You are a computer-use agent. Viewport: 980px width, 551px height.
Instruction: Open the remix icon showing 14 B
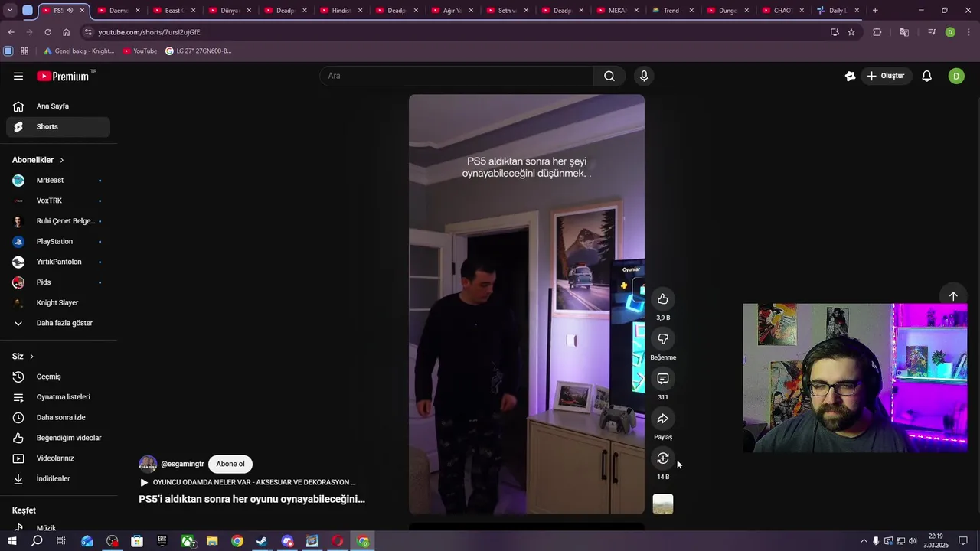663,458
